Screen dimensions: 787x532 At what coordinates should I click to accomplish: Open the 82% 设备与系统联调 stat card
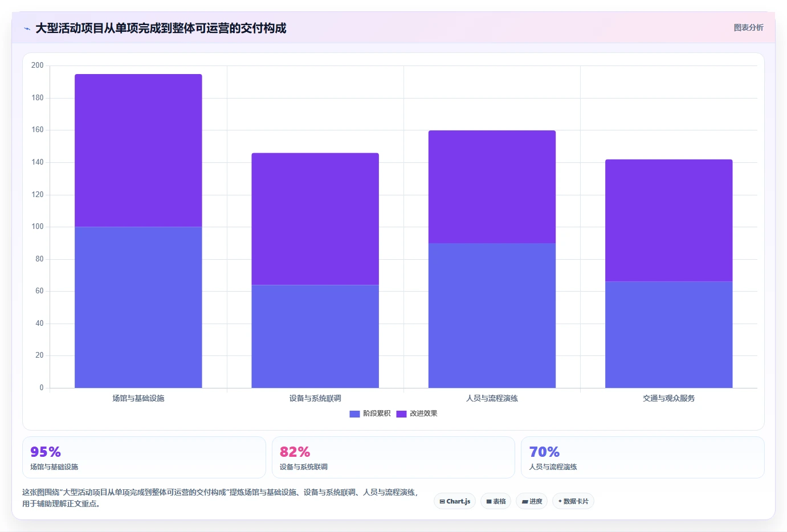[393, 457]
